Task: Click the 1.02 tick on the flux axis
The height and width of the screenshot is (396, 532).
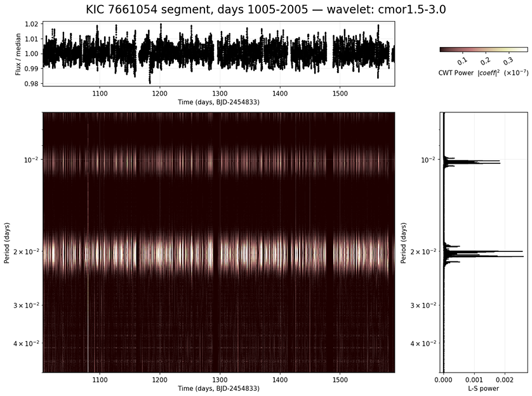Action: (x=32, y=24)
